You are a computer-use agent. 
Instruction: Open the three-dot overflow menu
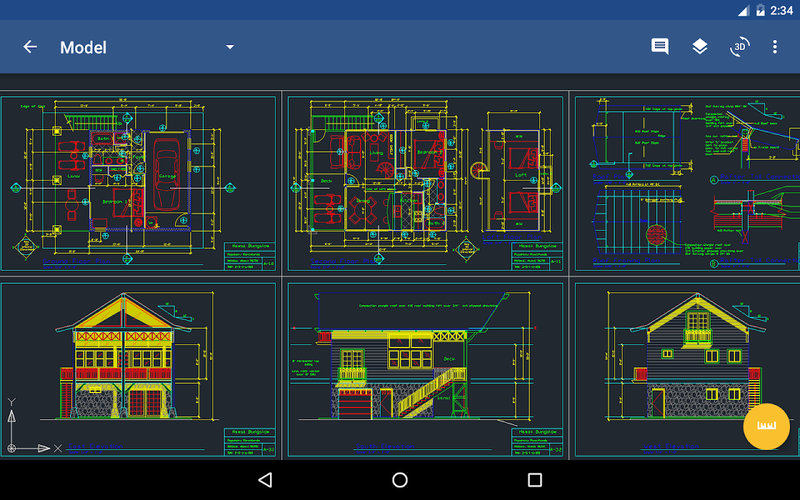(x=774, y=47)
